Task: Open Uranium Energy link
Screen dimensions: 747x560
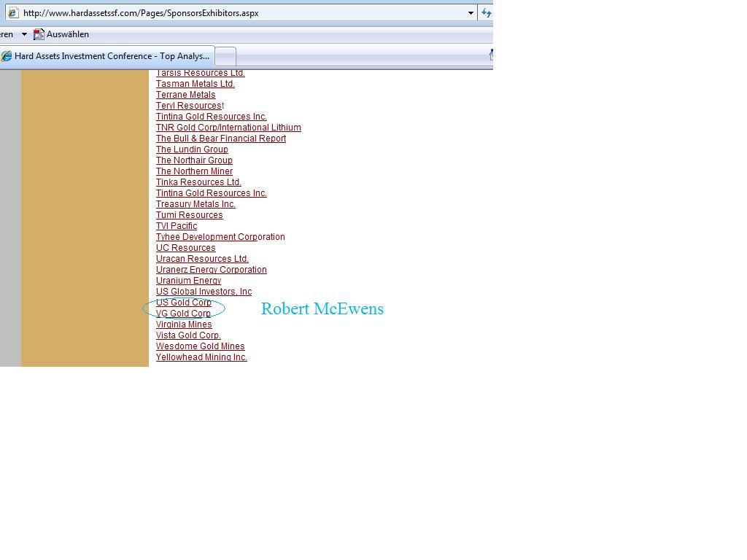Action: (x=189, y=281)
